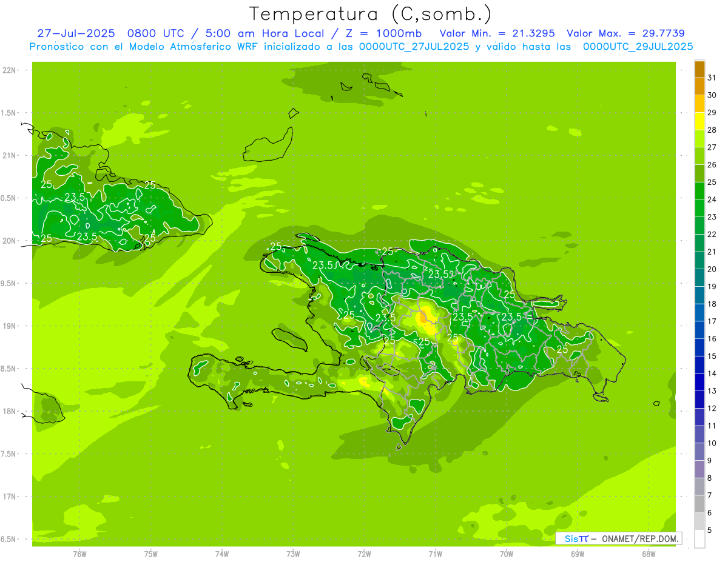Click the 70W longitude axis label
This screenshot has height=562, width=728.
click(507, 554)
